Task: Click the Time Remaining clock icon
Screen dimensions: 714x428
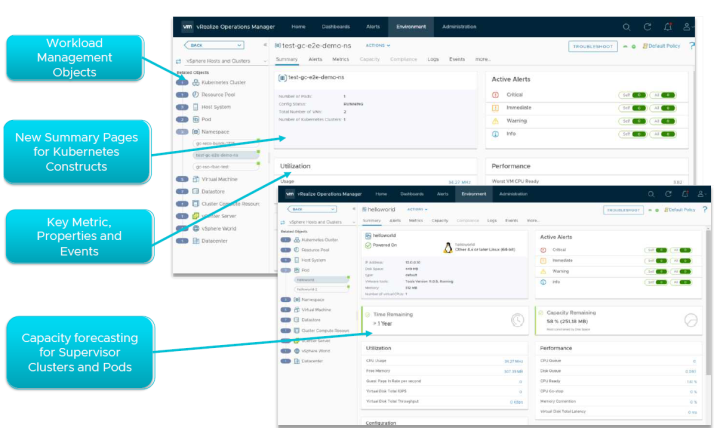Action: [x=516, y=320]
